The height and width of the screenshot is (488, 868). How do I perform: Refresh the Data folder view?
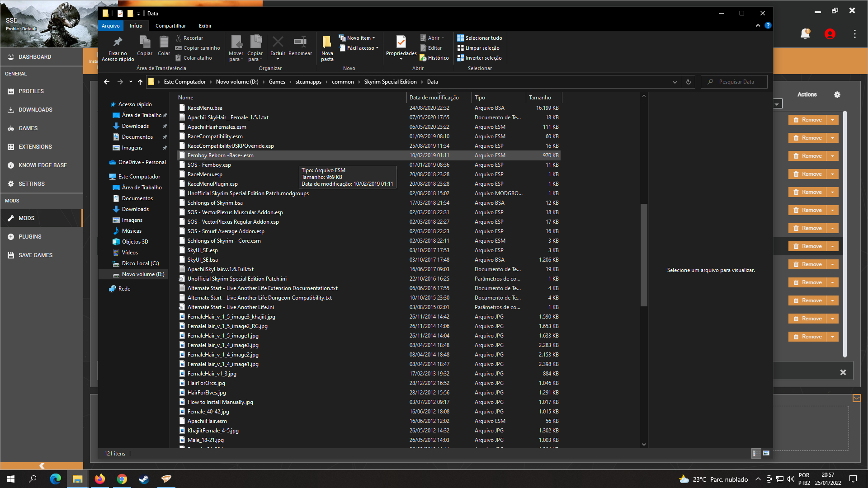point(688,82)
